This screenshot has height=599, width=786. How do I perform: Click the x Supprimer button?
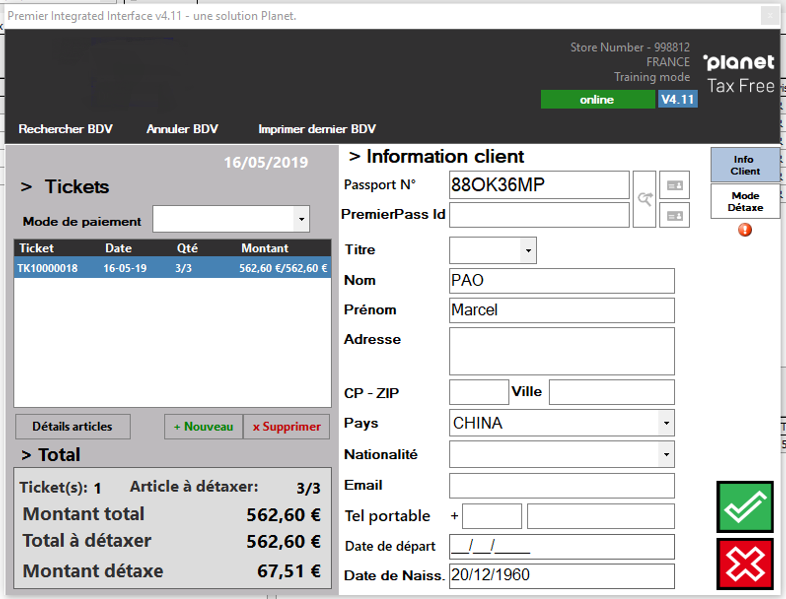click(287, 426)
